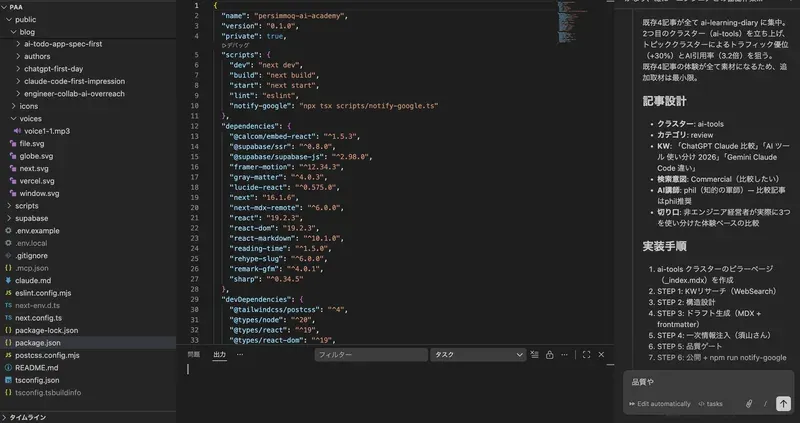Click the TS icon beside next-env.d.ts

(8, 306)
